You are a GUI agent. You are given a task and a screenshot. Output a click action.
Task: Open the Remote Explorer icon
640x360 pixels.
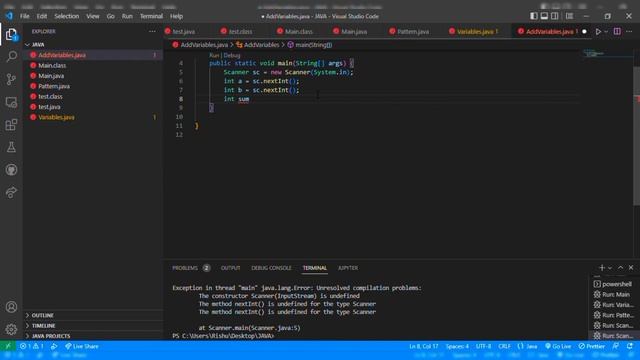(11, 102)
